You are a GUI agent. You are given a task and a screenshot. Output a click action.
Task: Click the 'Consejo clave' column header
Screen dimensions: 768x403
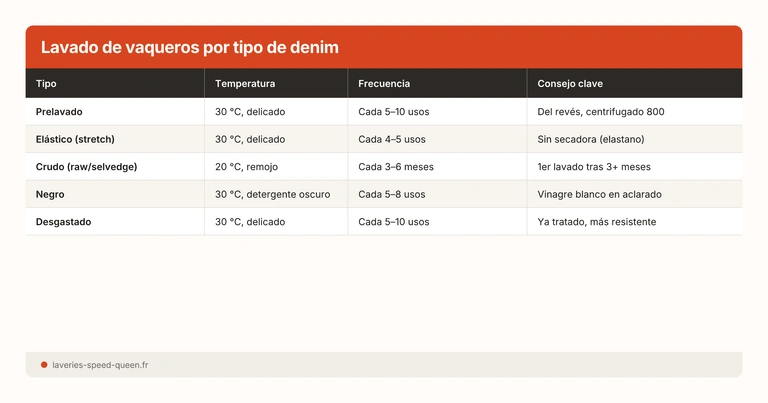pyautogui.click(x=570, y=84)
